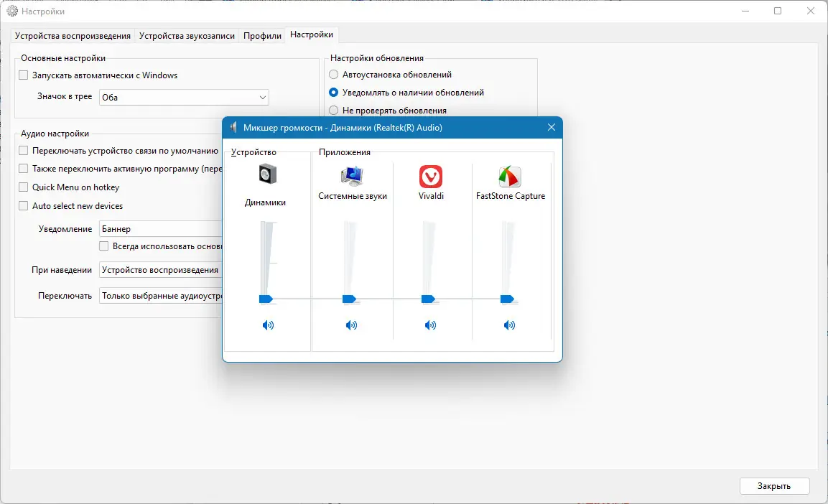Click the Системные звуки icon
The image size is (828, 504).
352,177
